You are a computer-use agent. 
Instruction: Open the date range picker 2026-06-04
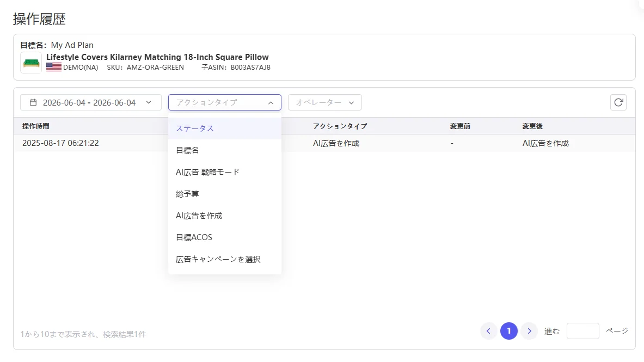click(x=91, y=102)
